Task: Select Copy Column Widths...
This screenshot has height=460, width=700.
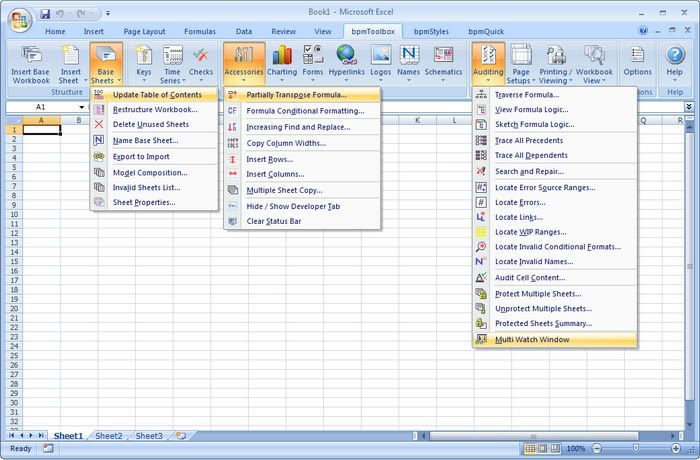Action: (x=302, y=143)
